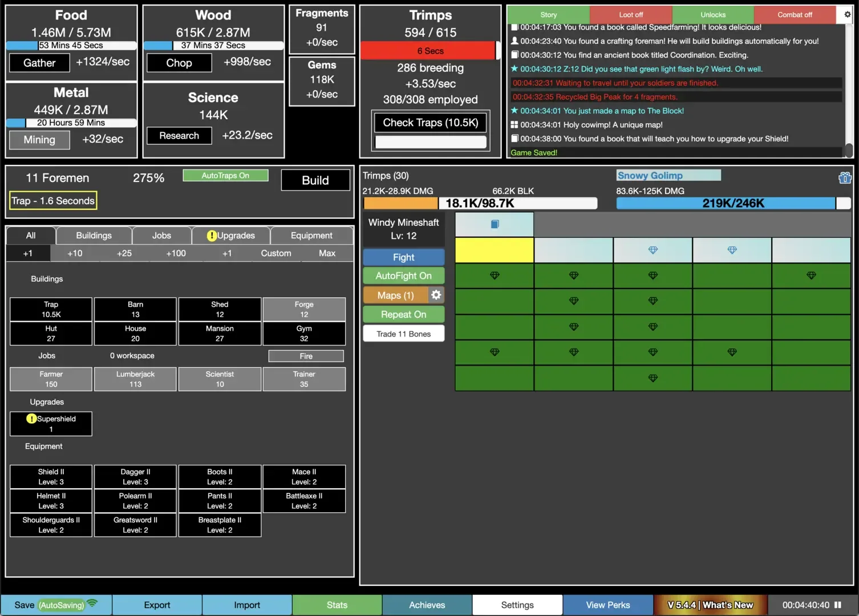Disable AutoFight On toggle
The image size is (859, 616).
pyautogui.click(x=403, y=276)
